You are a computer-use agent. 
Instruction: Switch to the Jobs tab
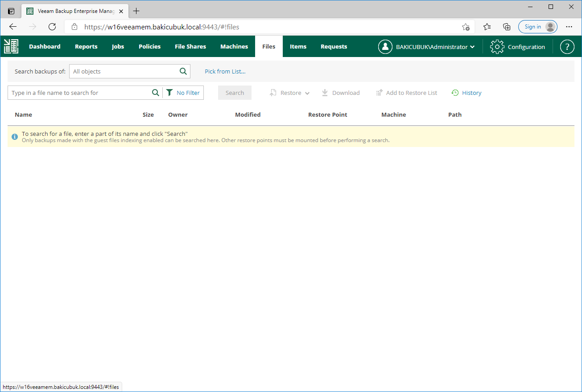[x=118, y=46]
